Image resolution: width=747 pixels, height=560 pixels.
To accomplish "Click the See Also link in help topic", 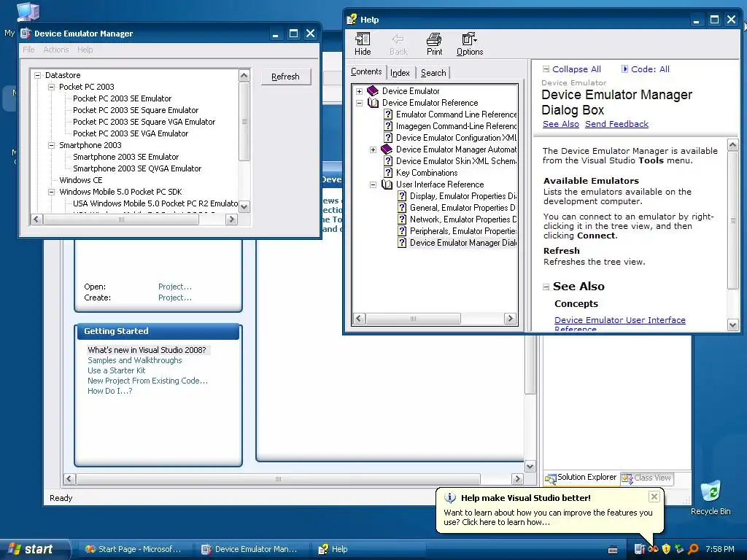I will [x=561, y=124].
